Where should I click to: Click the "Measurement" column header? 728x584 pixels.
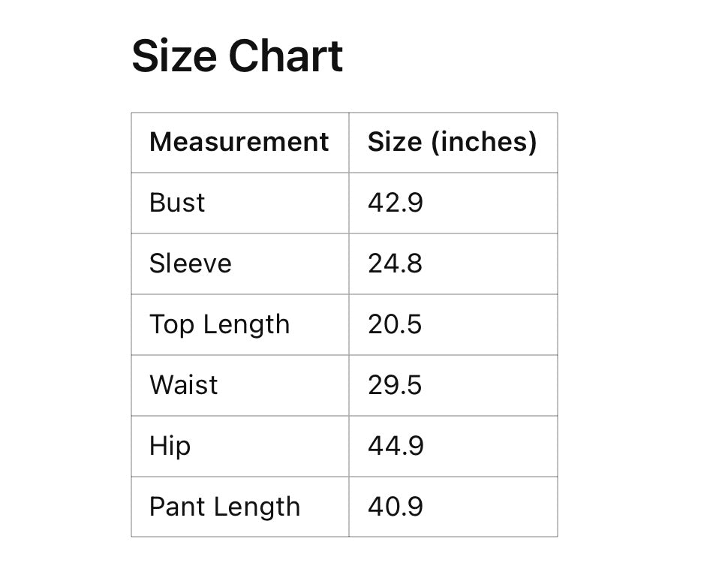(239, 142)
